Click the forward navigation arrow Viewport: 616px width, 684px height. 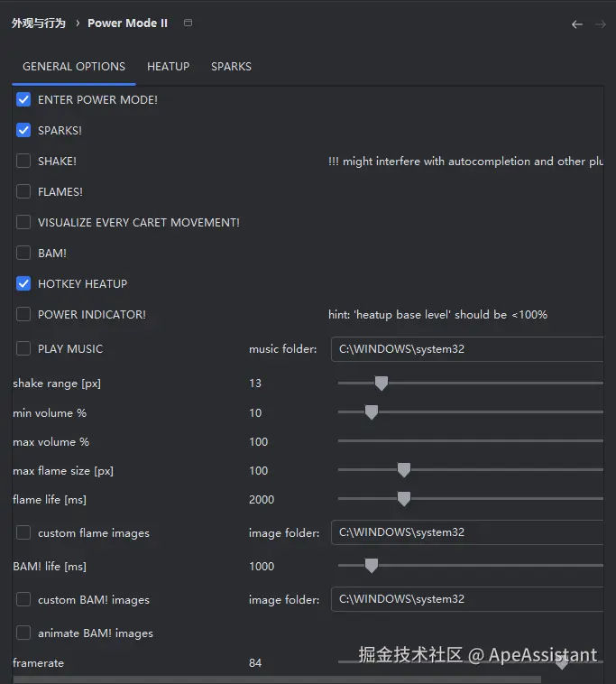601,24
